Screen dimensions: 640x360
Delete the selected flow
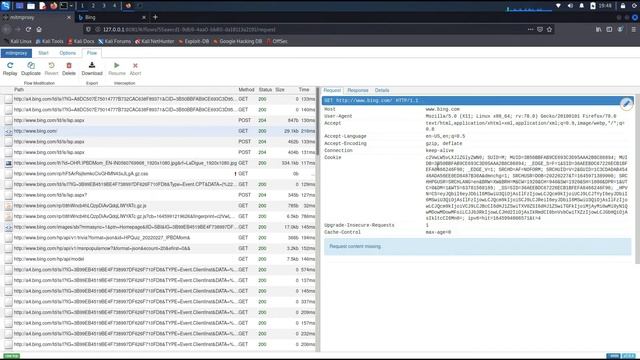tap(69, 69)
